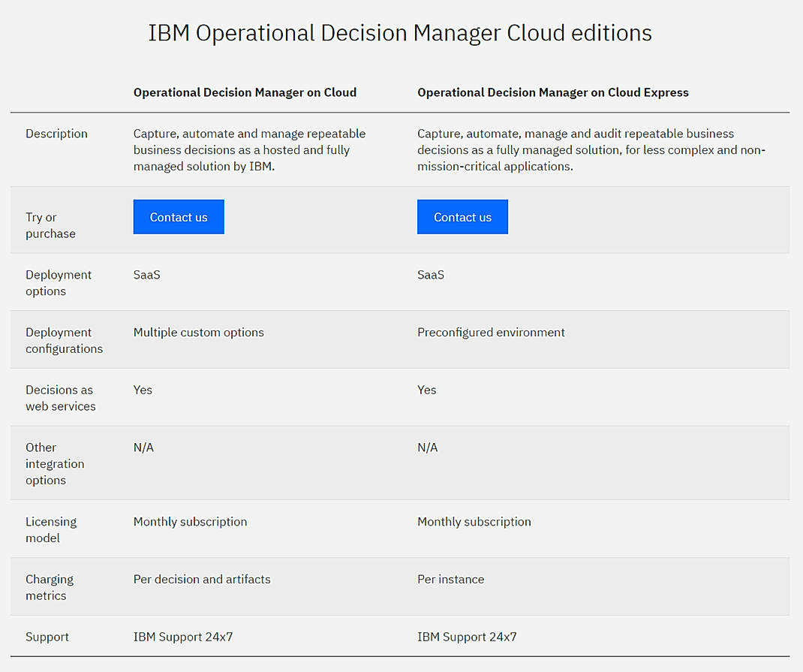Click description text mentioning non-mission-critical applications
Viewport: 803px width, 672px height.
pyautogui.click(x=591, y=150)
